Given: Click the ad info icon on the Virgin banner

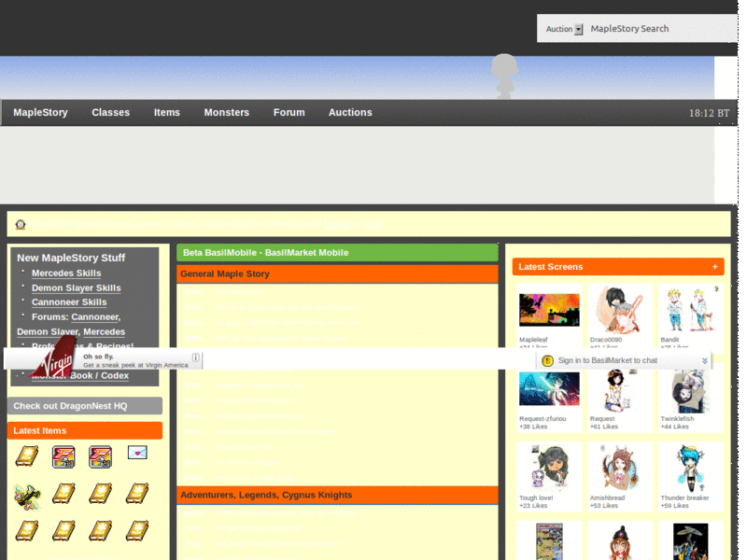Looking at the screenshot, I should (195, 357).
